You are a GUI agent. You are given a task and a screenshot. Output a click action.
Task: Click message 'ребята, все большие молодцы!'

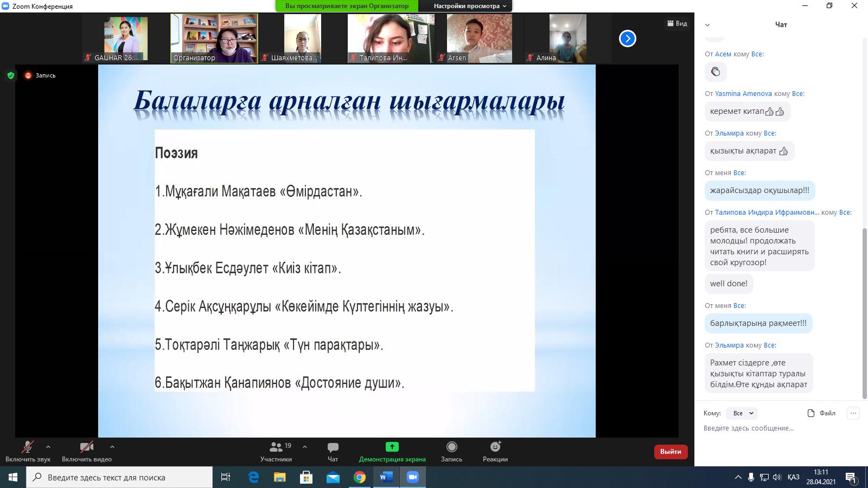coord(759,246)
